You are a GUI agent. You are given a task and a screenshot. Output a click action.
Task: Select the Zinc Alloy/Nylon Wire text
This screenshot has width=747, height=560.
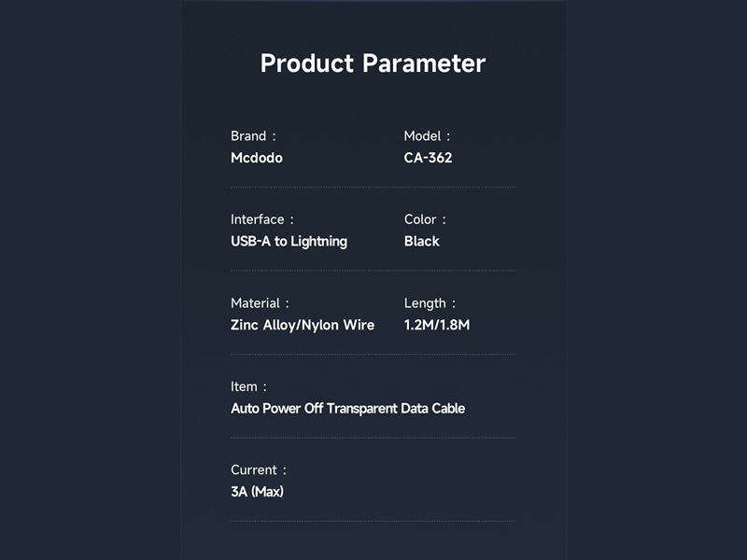click(x=303, y=325)
